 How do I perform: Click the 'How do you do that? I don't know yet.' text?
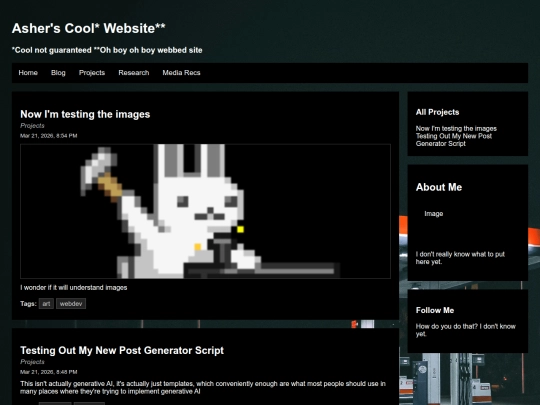click(x=466, y=330)
